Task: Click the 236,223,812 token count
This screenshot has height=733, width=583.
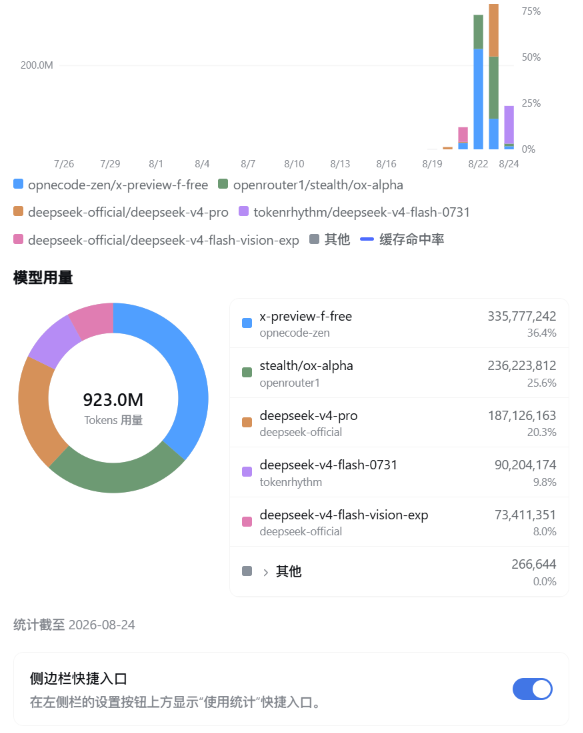Action: (522, 366)
